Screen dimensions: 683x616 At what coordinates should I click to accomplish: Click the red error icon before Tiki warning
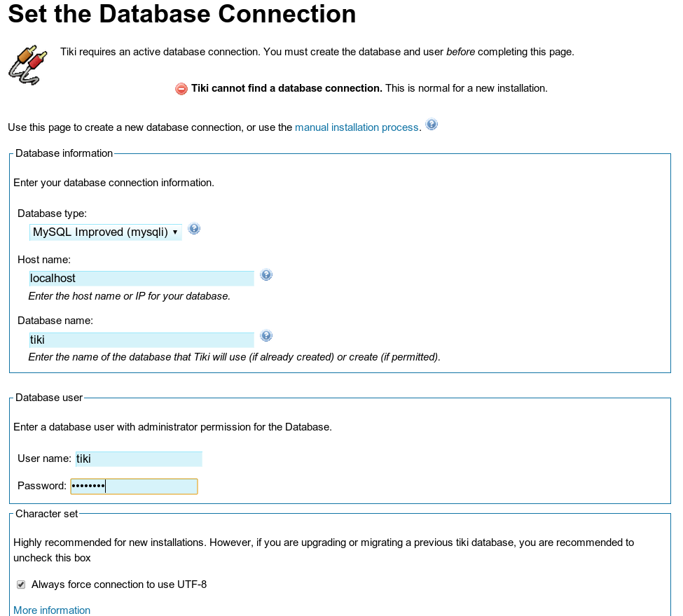pyautogui.click(x=181, y=89)
